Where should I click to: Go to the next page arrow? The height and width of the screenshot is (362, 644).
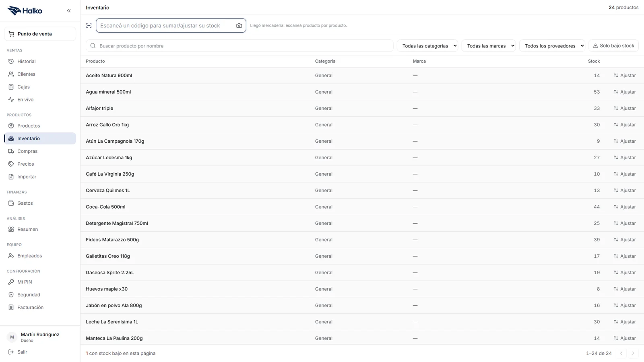(633, 353)
